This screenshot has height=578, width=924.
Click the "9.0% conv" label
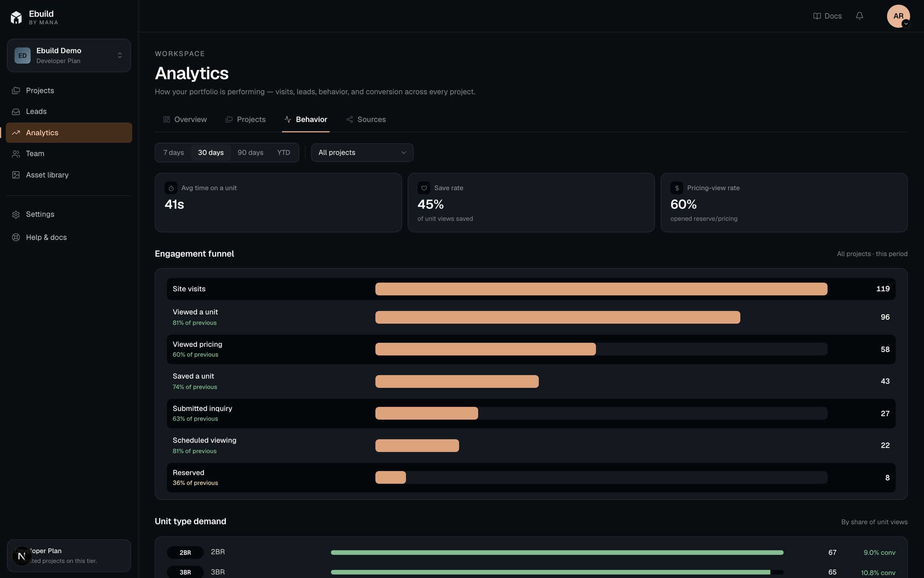coord(879,553)
